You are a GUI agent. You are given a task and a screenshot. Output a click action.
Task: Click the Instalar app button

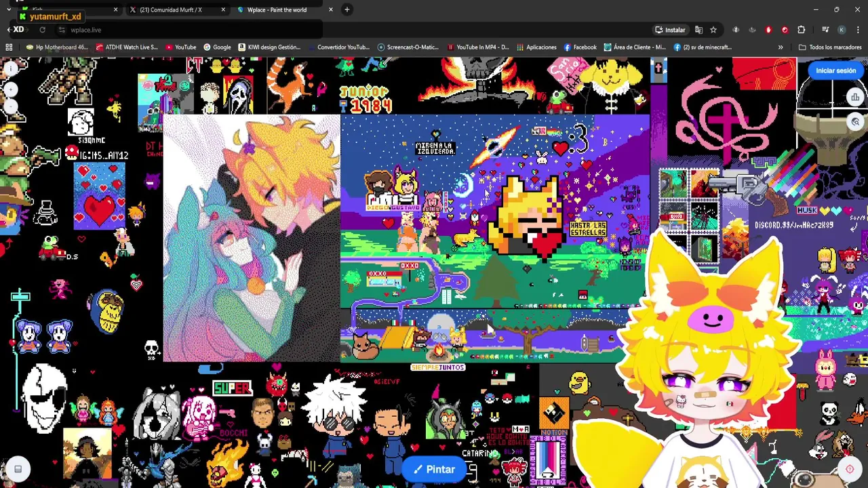[669, 30]
